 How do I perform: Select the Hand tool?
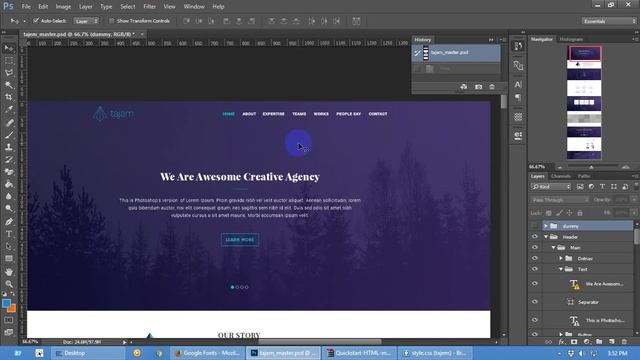pos(9,271)
